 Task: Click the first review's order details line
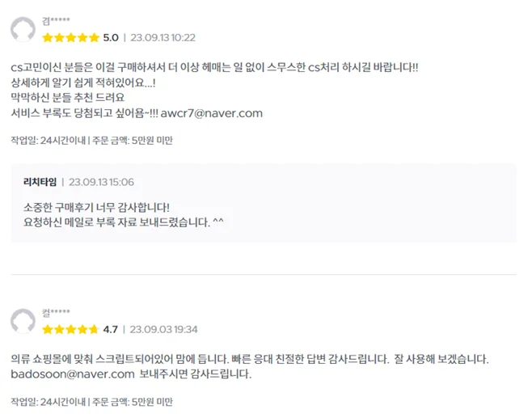pos(91,140)
